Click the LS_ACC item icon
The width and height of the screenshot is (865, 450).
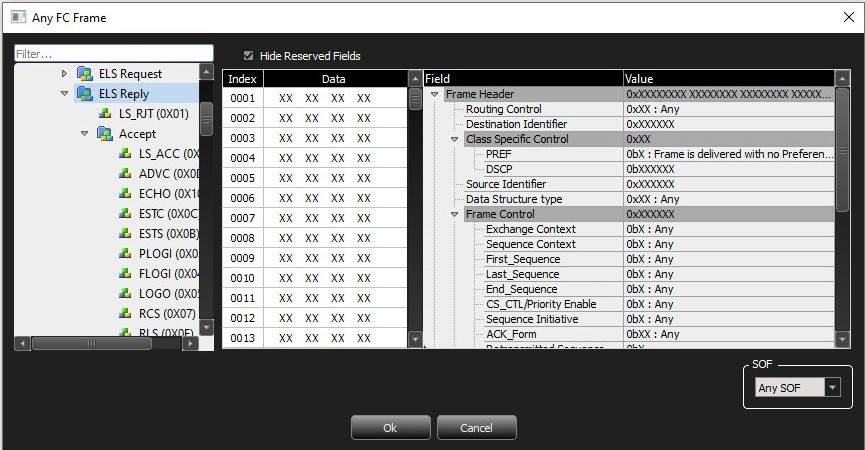[x=125, y=153]
